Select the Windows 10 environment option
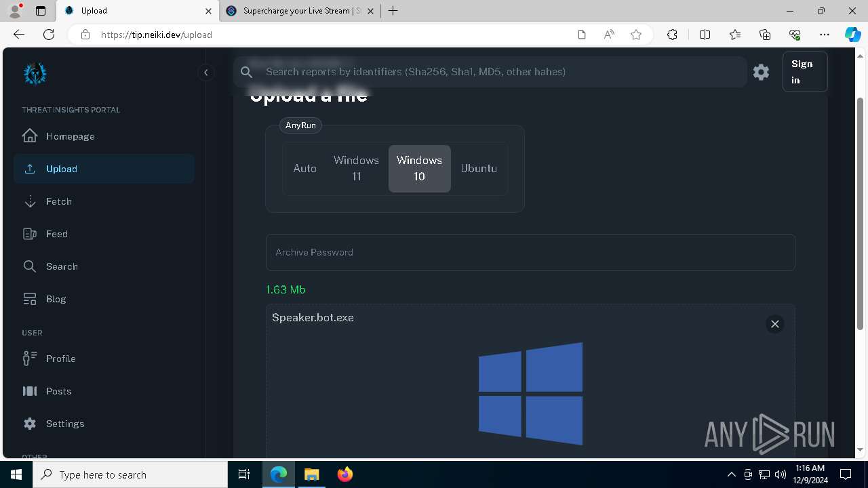Image resolution: width=868 pixels, height=488 pixels. [x=419, y=168]
